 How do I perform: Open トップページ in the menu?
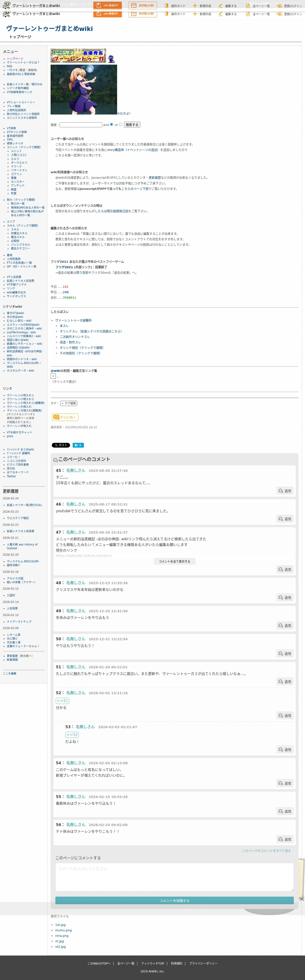tap(15, 59)
